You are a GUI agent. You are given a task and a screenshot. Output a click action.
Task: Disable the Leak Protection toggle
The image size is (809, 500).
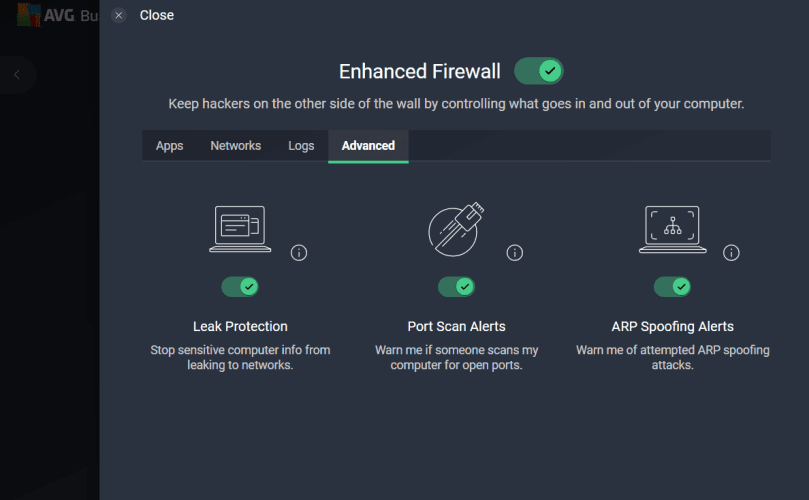click(x=240, y=286)
